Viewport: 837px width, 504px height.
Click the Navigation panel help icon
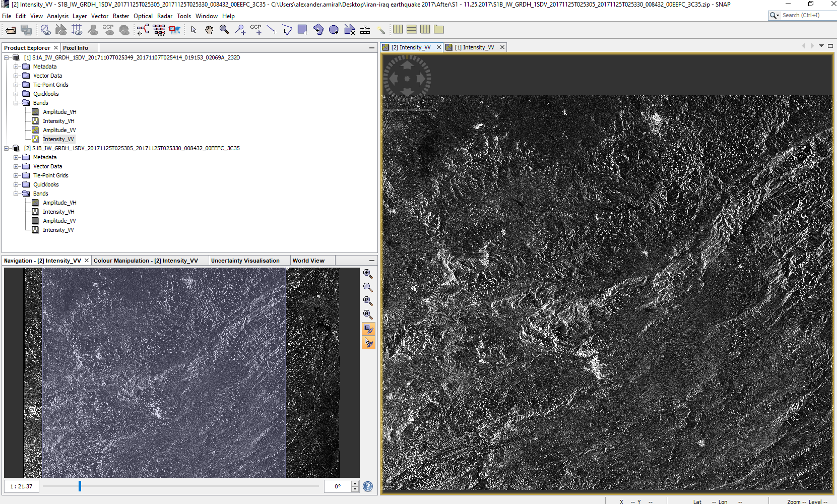click(368, 486)
